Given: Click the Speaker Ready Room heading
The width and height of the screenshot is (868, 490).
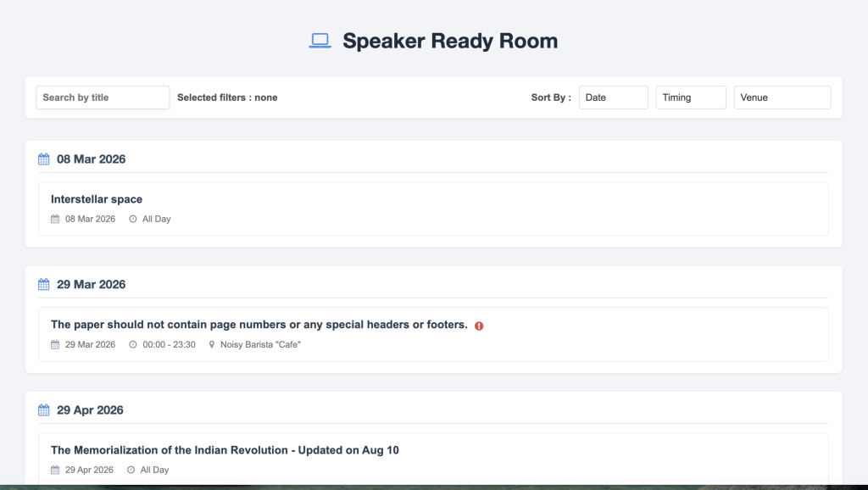Looking at the screenshot, I should (x=450, y=41).
